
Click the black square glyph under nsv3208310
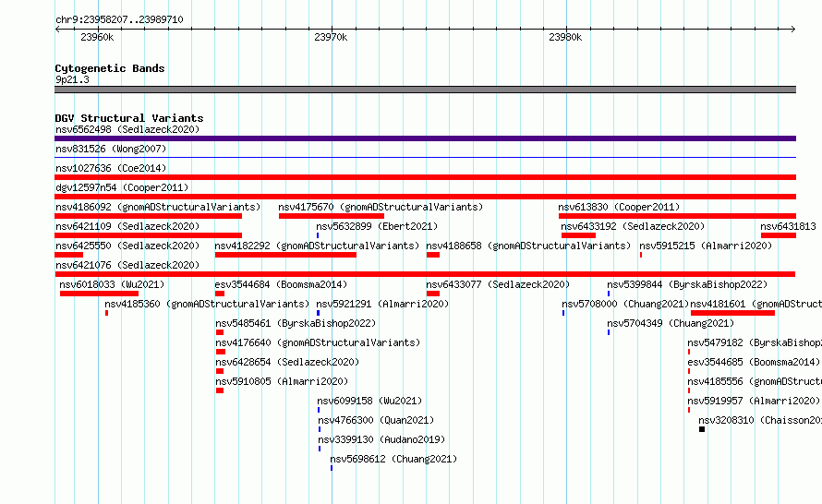(x=702, y=429)
